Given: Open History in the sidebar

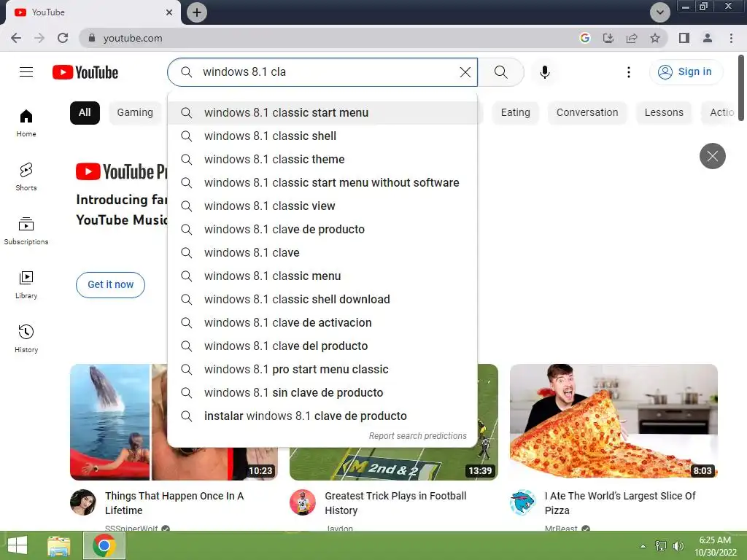Looking at the screenshot, I should [26, 338].
